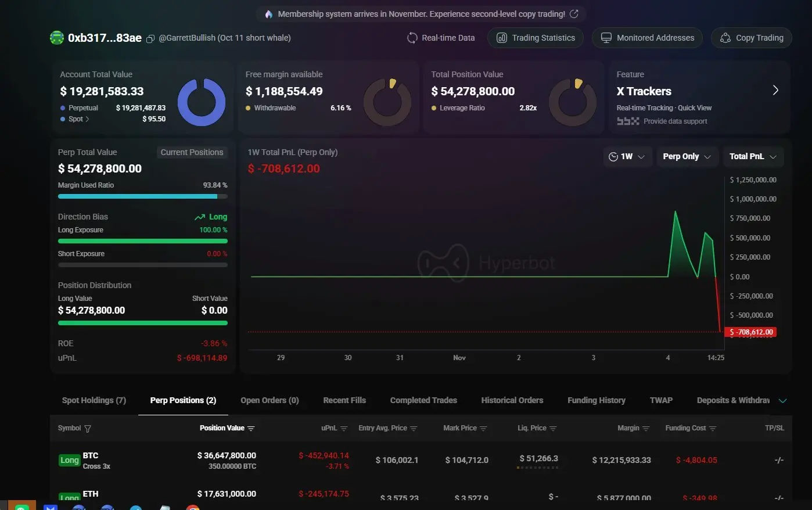Open the Total PnL dropdown
Screen dimensions: 812x510
click(x=753, y=156)
